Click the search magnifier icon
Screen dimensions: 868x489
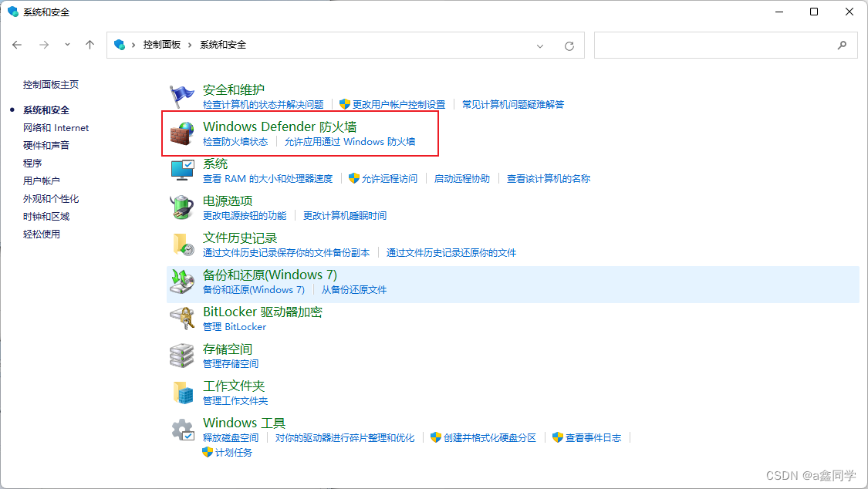point(842,46)
